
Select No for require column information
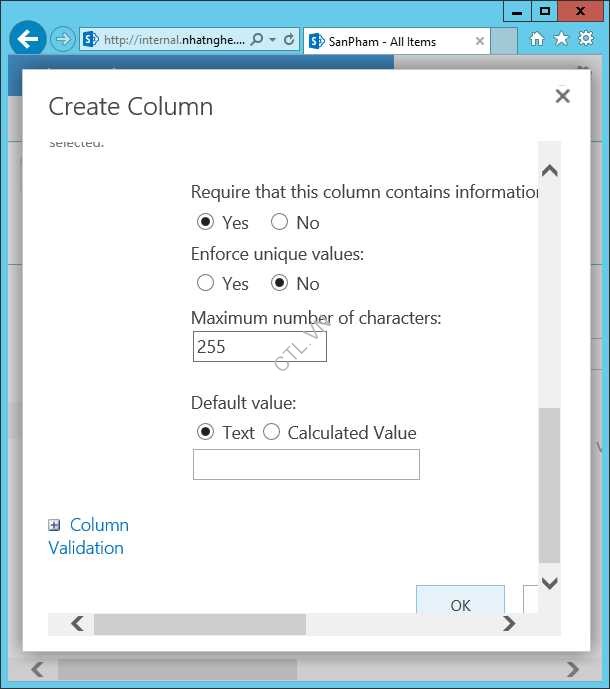pos(280,222)
